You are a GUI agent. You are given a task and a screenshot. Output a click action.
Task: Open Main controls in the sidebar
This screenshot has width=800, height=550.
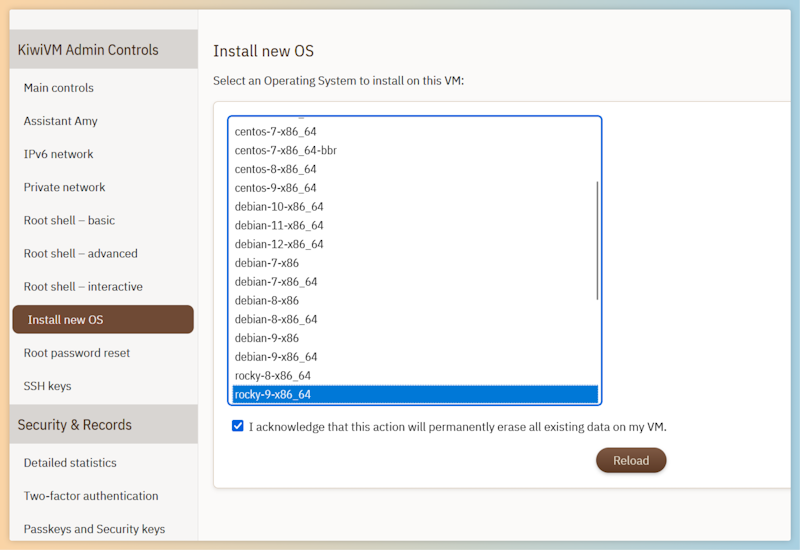[x=59, y=88]
